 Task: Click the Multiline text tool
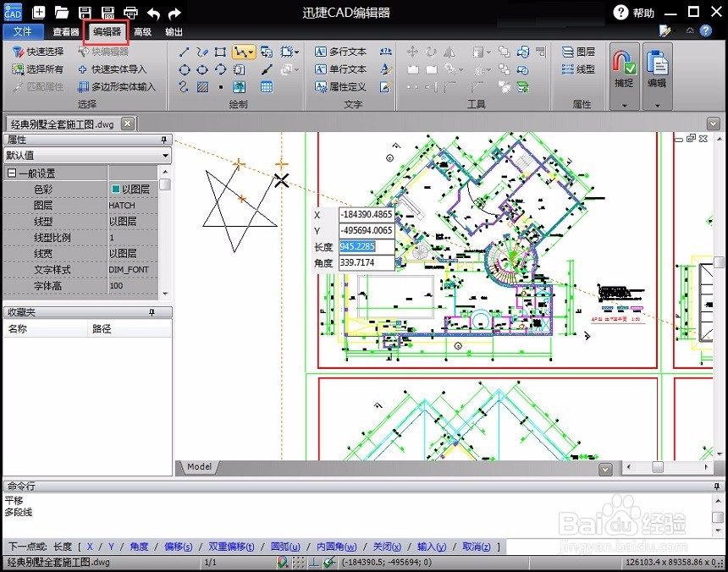click(x=340, y=52)
